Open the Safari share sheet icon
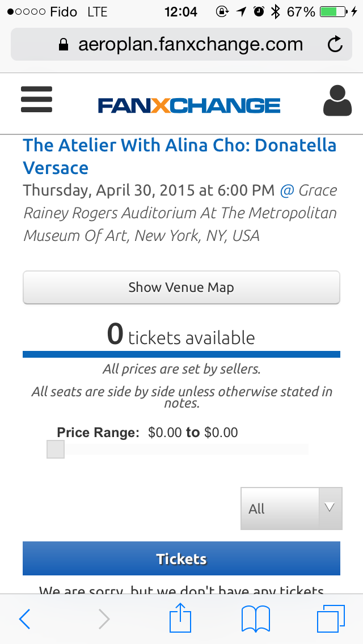Viewport: 363px width, 644px height. 180,617
